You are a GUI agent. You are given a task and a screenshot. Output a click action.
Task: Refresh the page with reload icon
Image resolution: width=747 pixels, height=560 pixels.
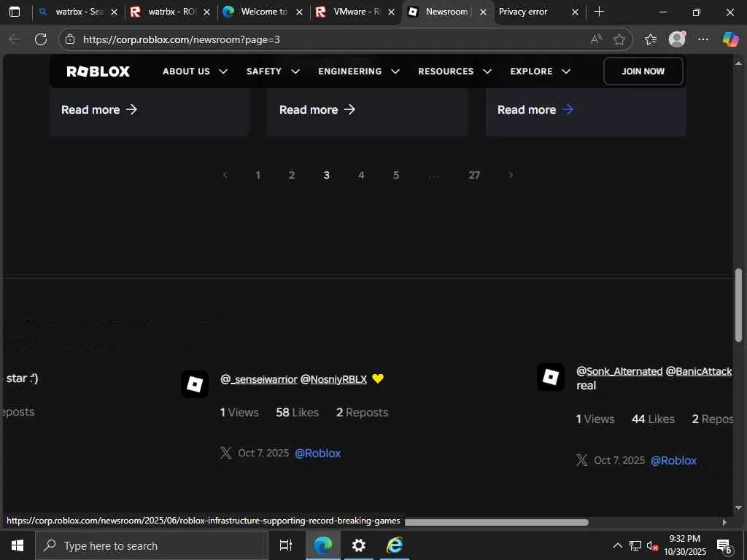pos(41,39)
